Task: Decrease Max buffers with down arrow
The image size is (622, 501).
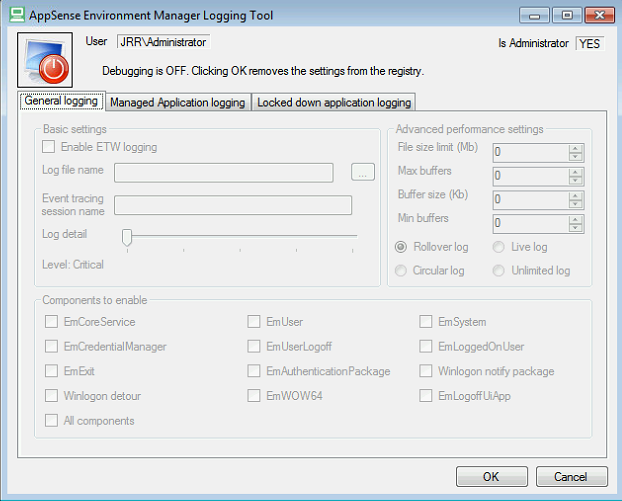Action: point(575,180)
